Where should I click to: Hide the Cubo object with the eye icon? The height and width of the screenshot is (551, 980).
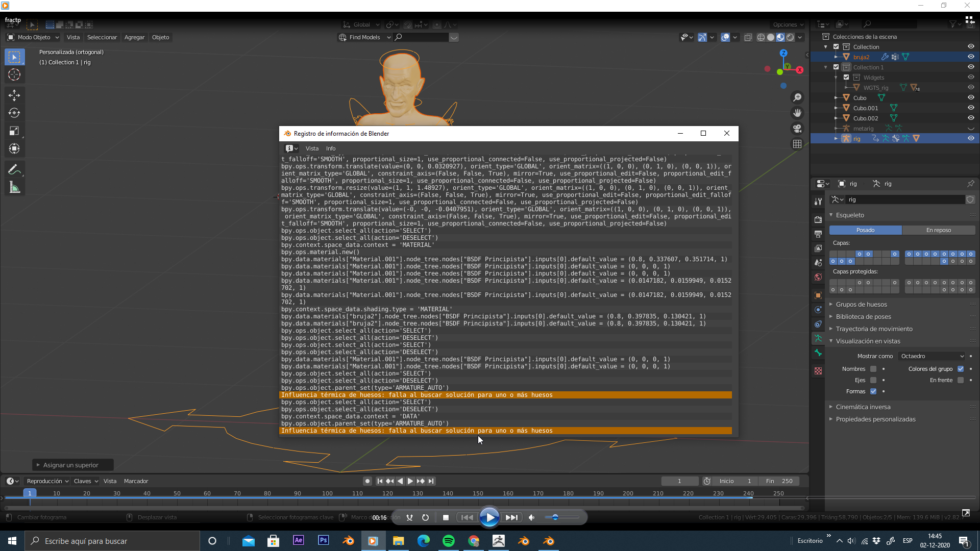click(x=971, y=97)
